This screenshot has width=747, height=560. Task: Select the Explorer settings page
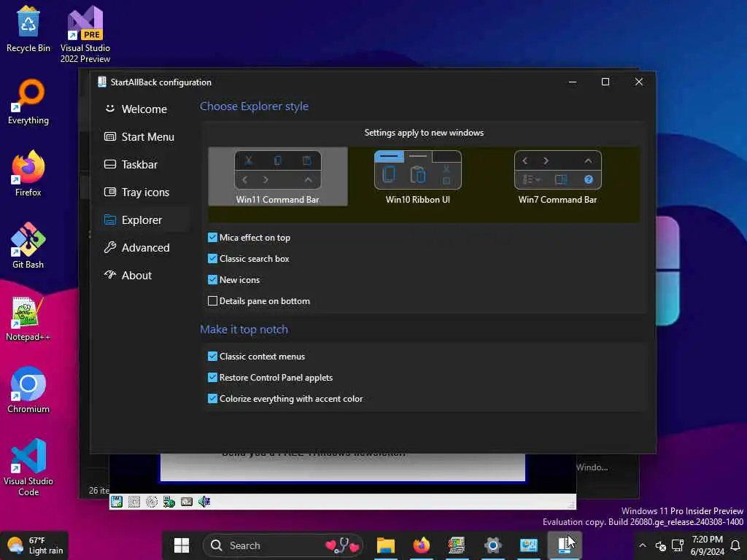click(x=144, y=220)
